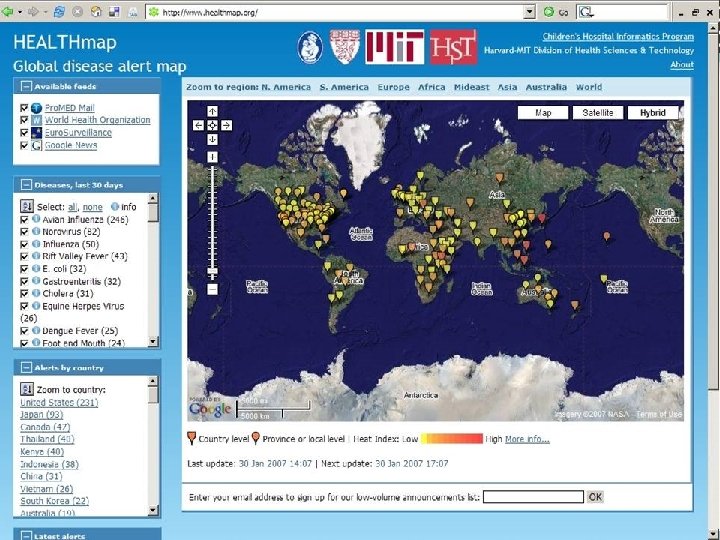Collapse the Latest alerts panel
The image size is (720, 540).
point(27,535)
